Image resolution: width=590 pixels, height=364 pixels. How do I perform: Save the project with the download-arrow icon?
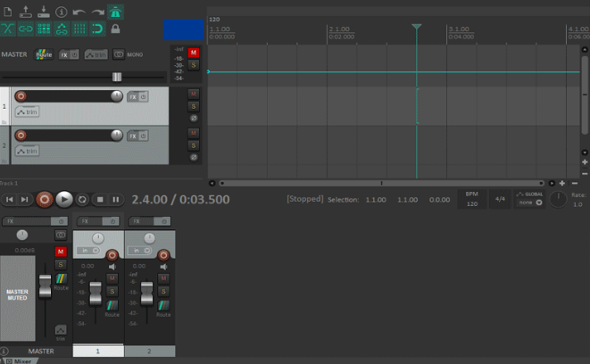tap(44, 12)
